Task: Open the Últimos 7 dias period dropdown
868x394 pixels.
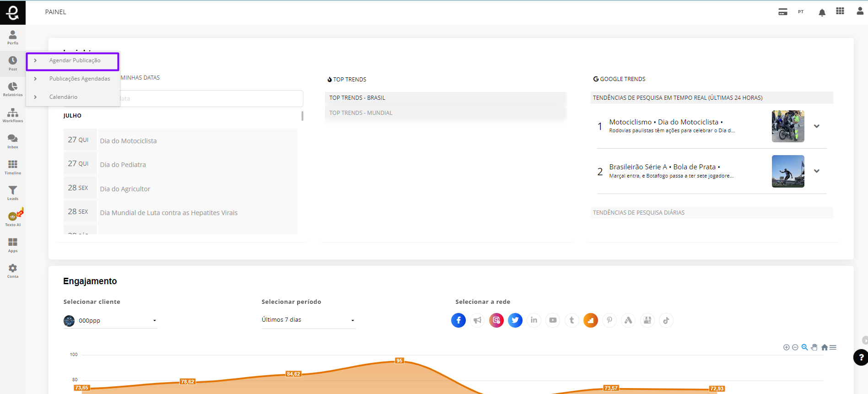Action: tap(308, 320)
